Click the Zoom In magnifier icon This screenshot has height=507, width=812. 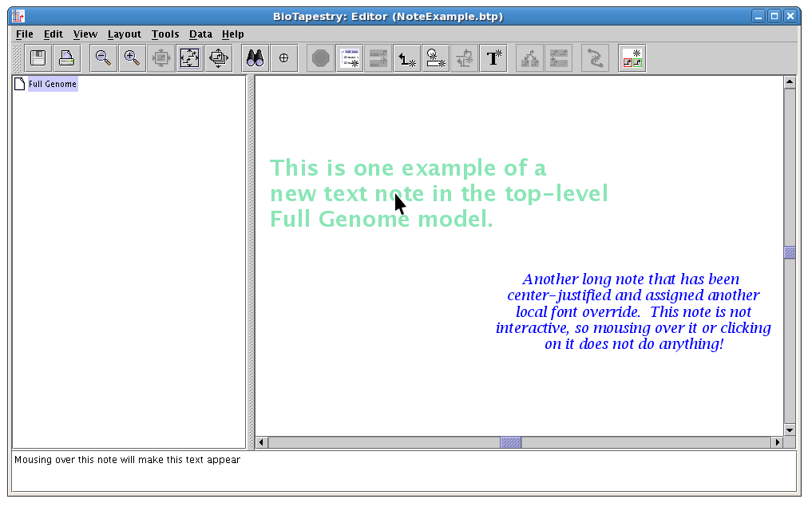[133, 58]
